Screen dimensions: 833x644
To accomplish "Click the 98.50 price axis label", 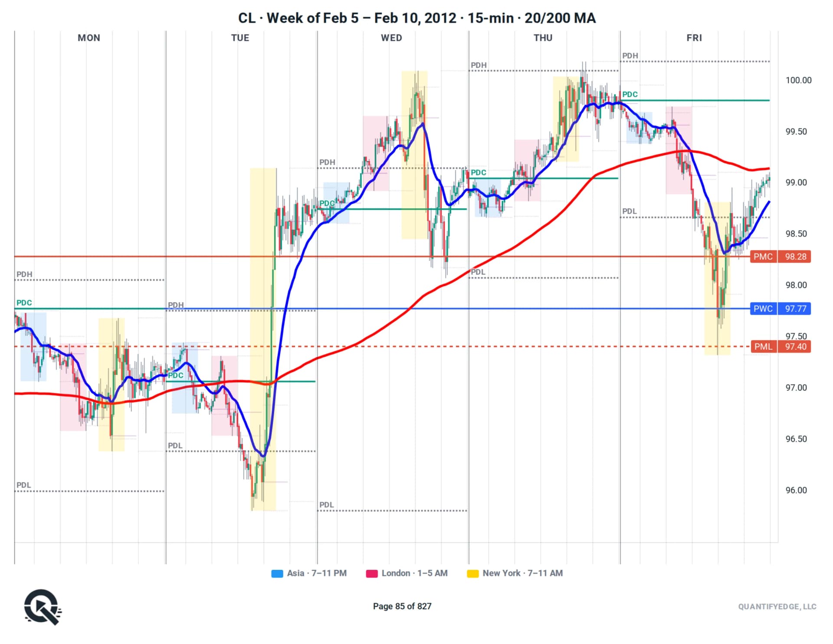I will [x=796, y=234].
